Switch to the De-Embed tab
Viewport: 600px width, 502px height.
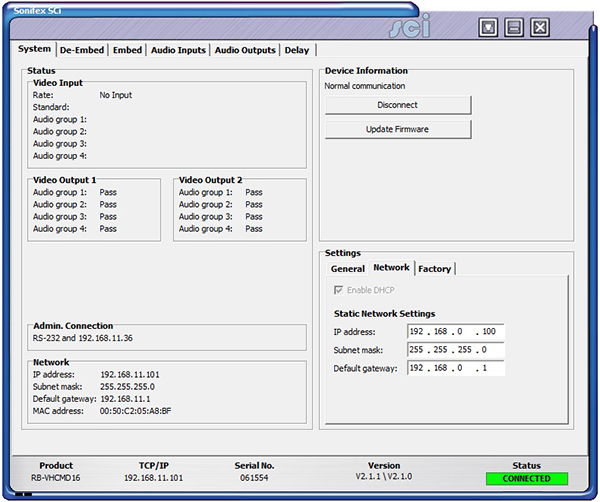coord(80,50)
